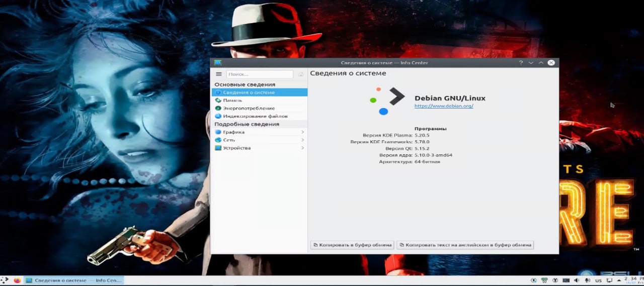The height and width of the screenshot is (286, 644).
Task: Click kernel version '5.10.0-3-amd64'
Action: point(433,155)
